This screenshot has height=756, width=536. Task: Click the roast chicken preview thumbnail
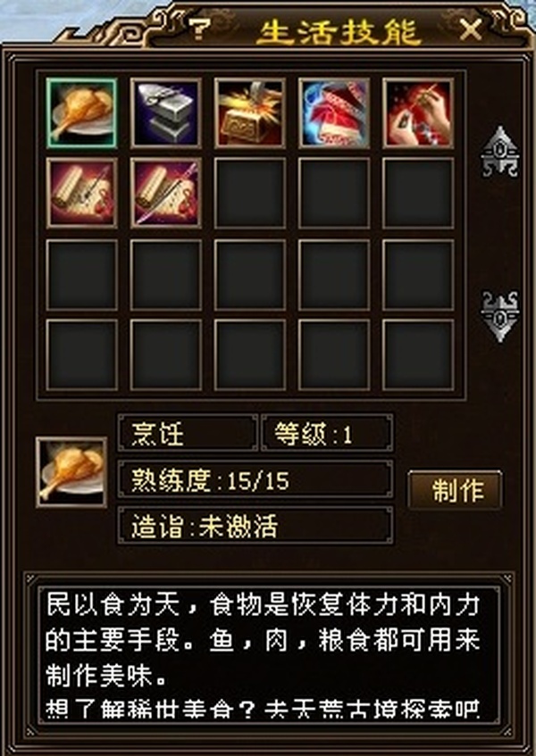[x=71, y=472]
